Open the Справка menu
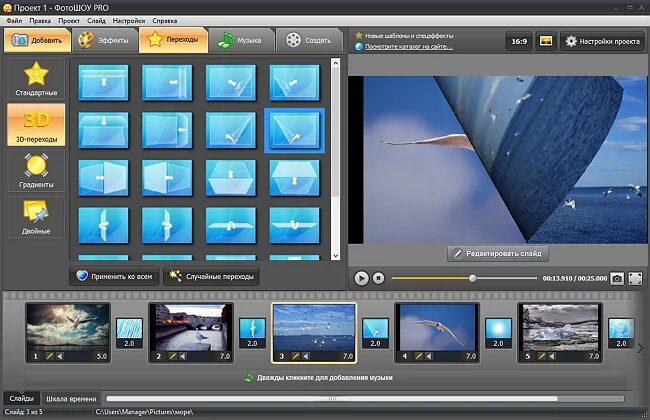Viewport: 650px width, 420px height. tap(165, 20)
